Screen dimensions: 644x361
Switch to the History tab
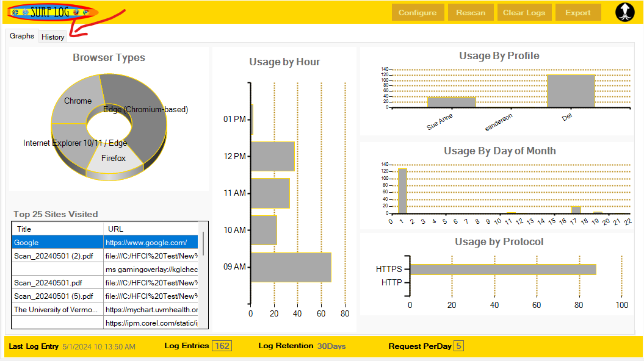click(52, 37)
